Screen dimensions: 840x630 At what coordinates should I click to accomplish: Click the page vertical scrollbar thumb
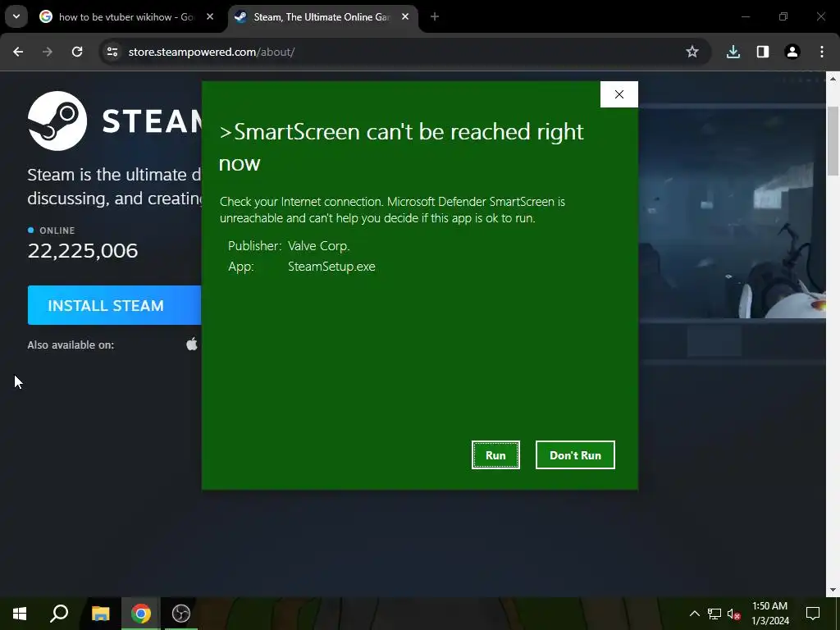(x=833, y=141)
